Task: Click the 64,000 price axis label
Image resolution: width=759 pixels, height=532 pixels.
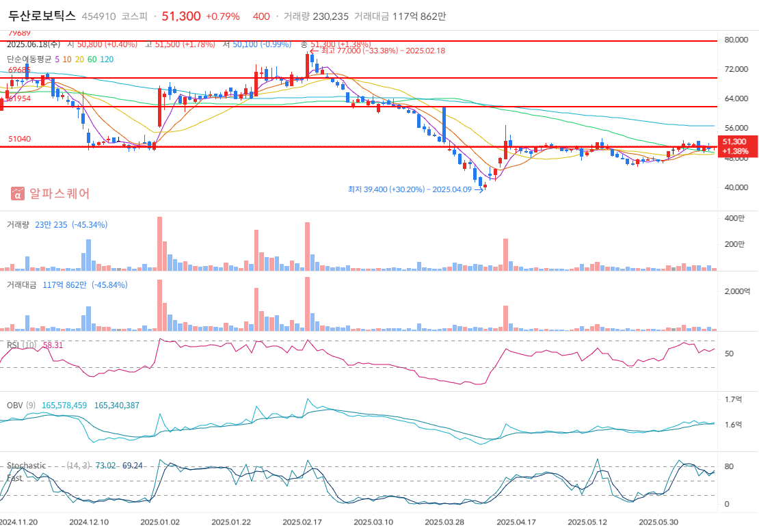Action: pos(736,98)
